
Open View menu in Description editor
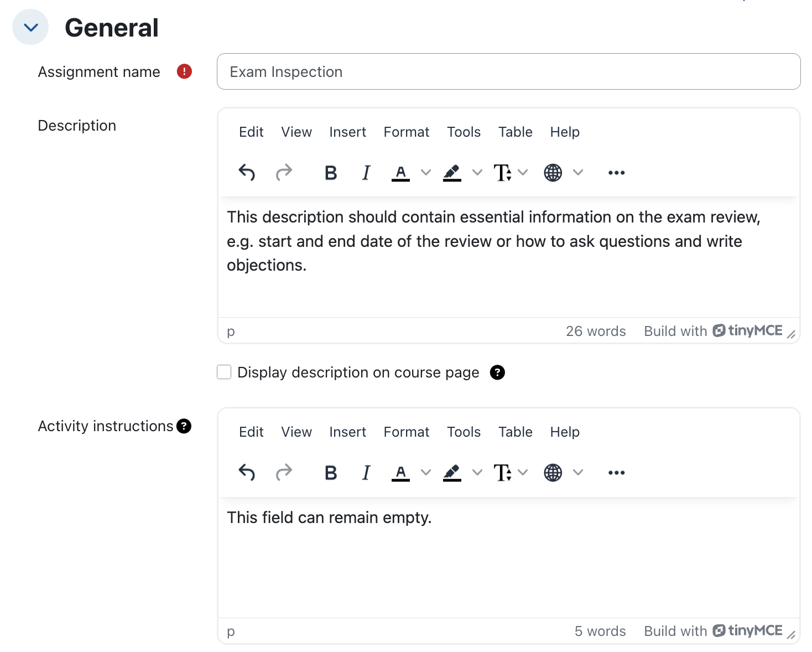click(296, 132)
